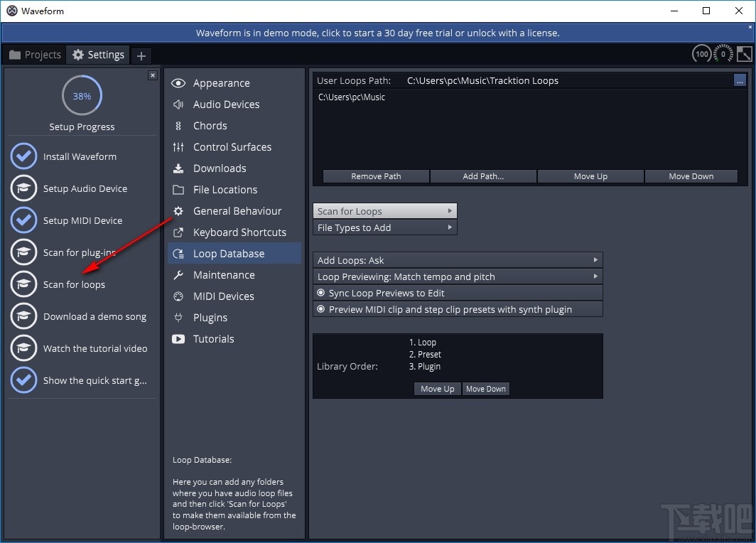Browse User Loops Path with ellipsis button
The height and width of the screenshot is (543, 756).
(740, 80)
